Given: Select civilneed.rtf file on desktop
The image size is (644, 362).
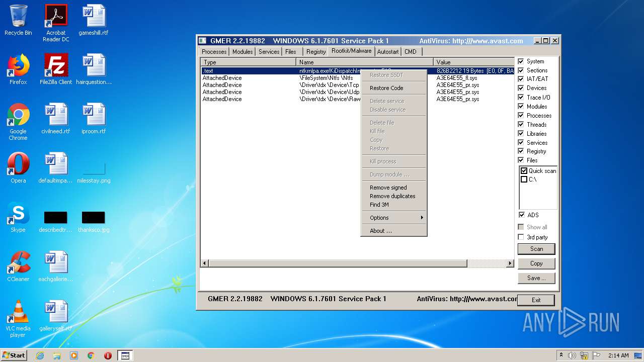Looking at the screenshot, I should pos(56,119).
